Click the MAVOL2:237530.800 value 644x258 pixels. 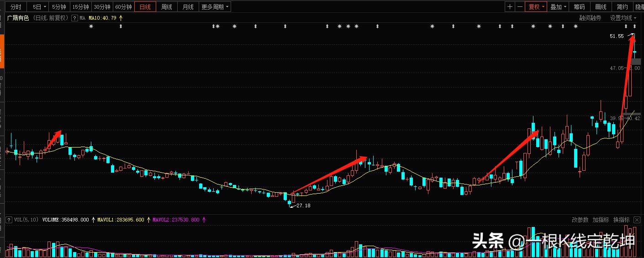(176, 220)
